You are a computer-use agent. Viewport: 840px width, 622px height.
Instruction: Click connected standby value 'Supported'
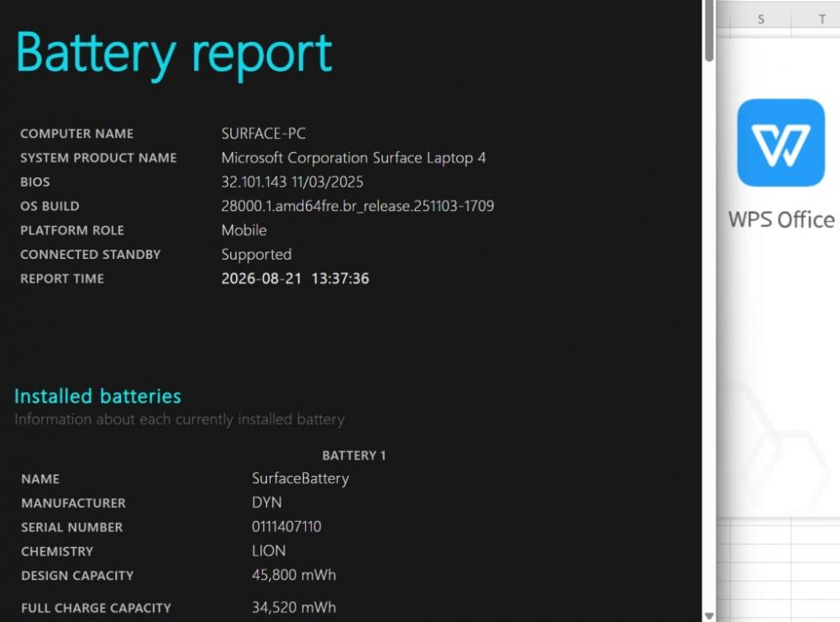[x=256, y=254]
